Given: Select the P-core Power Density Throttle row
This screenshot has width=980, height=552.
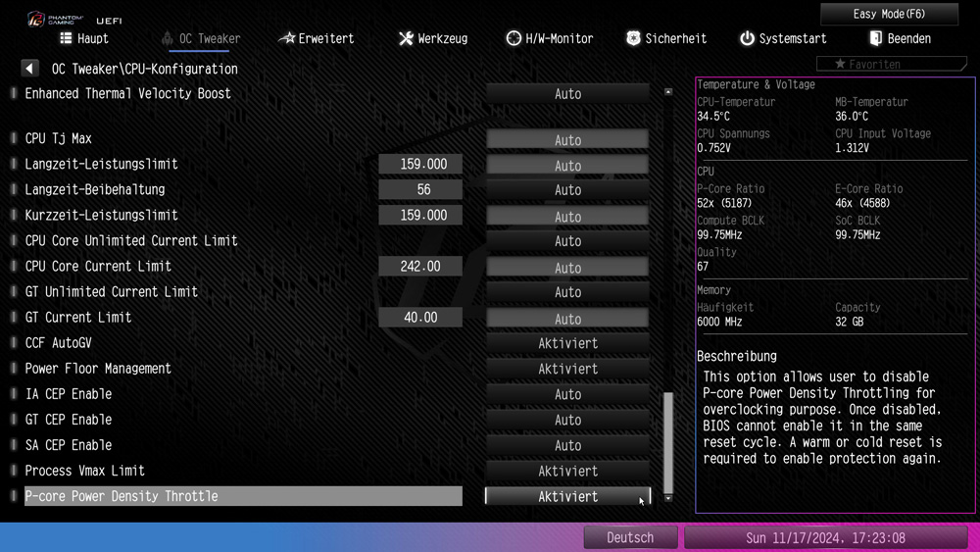Looking at the screenshot, I should [x=243, y=496].
